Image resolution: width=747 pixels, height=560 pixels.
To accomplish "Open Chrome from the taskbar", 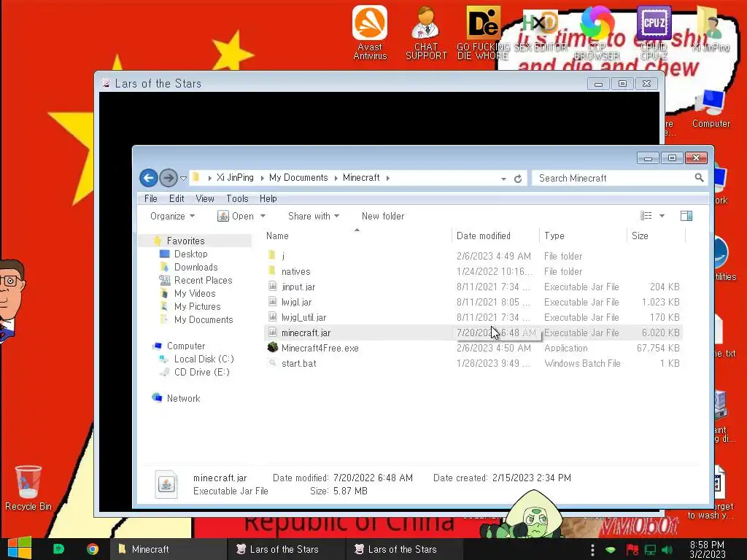I will (x=93, y=549).
